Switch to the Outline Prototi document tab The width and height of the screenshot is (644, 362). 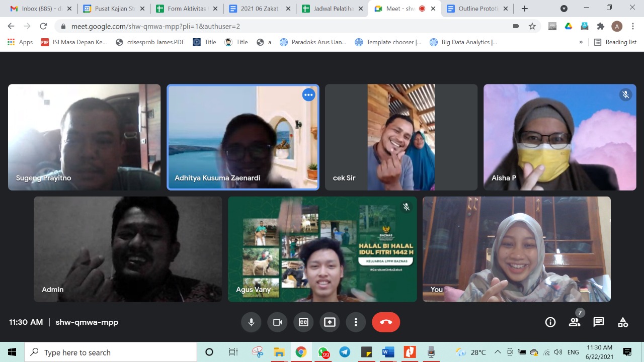point(477,9)
